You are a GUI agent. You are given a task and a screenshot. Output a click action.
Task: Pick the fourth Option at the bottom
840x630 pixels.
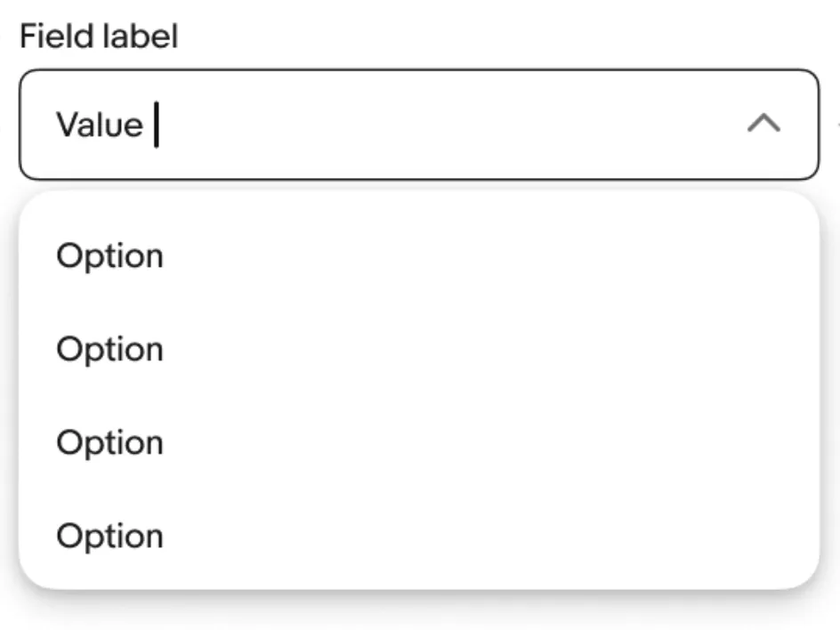click(x=109, y=537)
